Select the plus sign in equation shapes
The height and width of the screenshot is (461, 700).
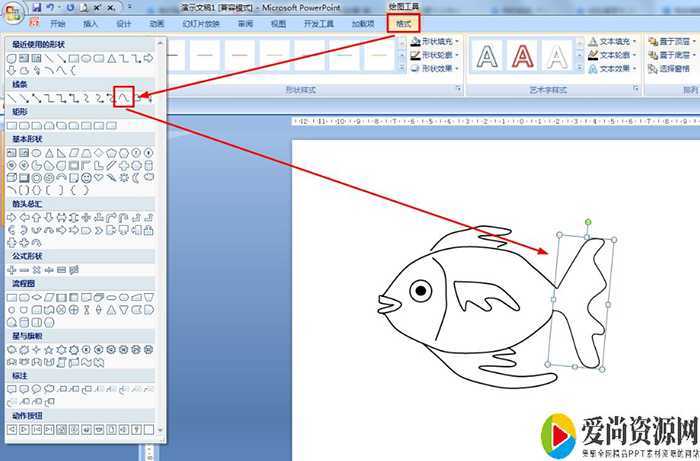[x=12, y=269]
